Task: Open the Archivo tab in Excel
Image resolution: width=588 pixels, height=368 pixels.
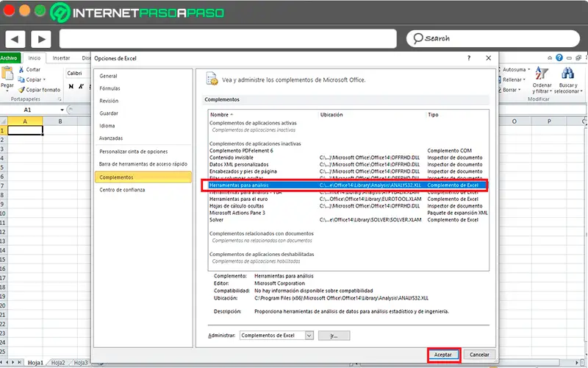Action: coord(9,58)
